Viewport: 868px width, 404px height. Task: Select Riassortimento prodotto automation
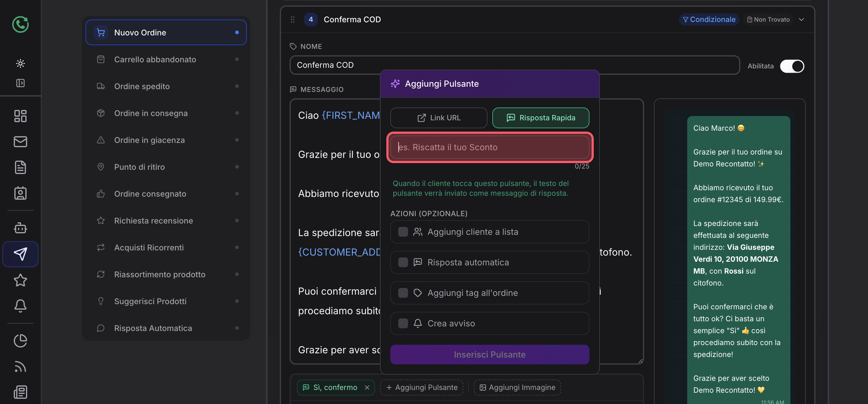tap(166, 274)
